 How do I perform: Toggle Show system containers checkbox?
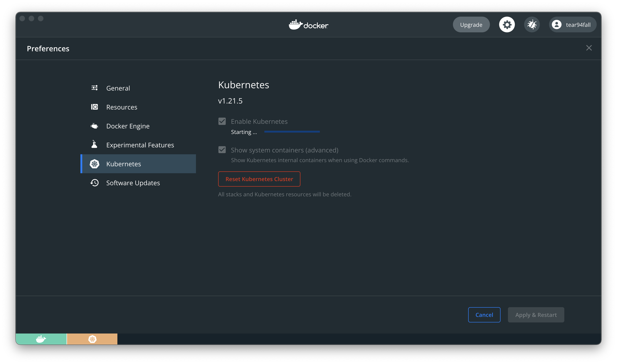pyautogui.click(x=222, y=150)
